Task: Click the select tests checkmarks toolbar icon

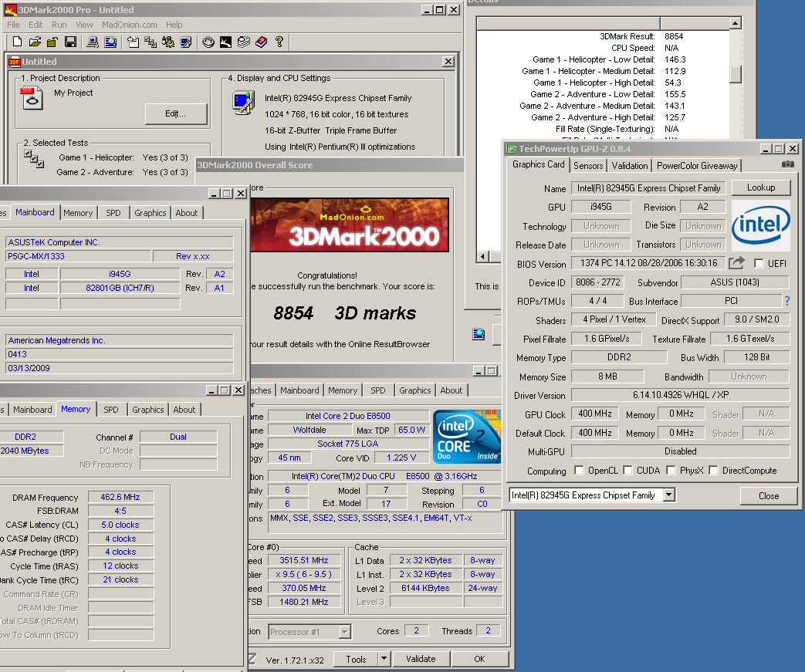Action: 151,42
